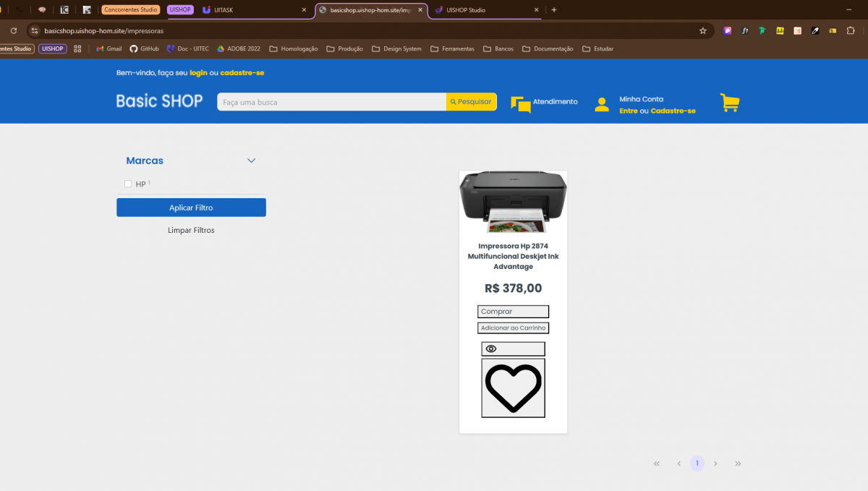
Task: Click the Aplicar Filtro button
Action: pos(191,208)
